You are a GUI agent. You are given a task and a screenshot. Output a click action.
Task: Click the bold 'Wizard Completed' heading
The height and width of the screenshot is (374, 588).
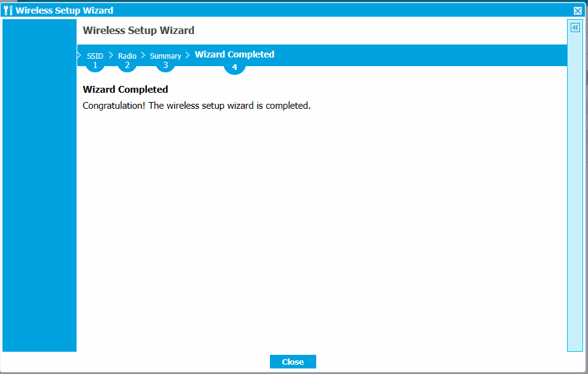coord(125,90)
